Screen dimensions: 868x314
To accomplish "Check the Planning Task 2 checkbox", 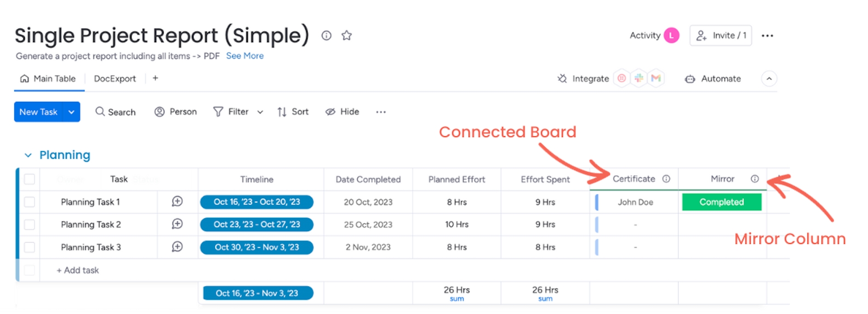I will pos(29,225).
